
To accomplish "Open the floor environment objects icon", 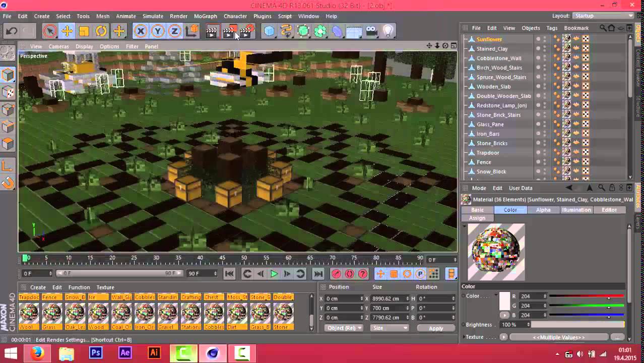I will [354, 32].
